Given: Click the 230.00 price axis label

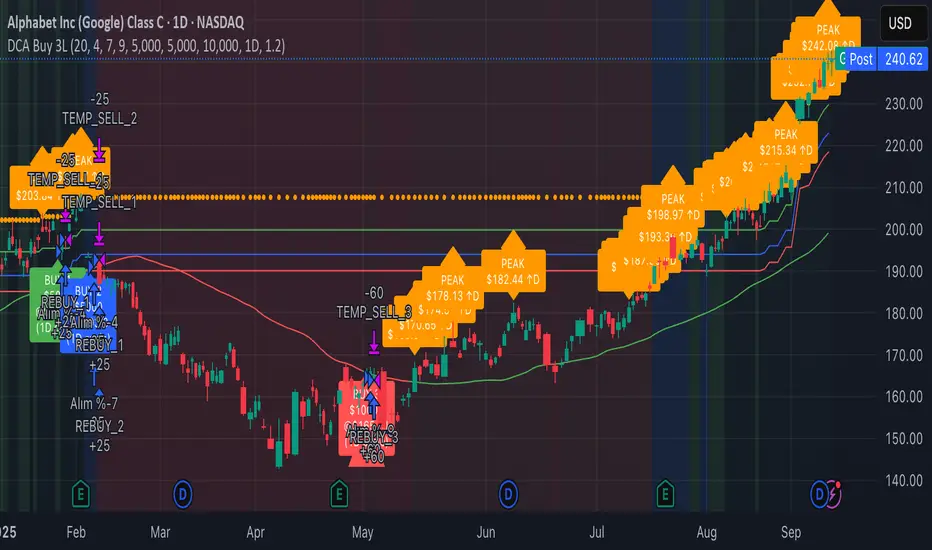Looking at the screenshot, I should [x=903, y=104].
